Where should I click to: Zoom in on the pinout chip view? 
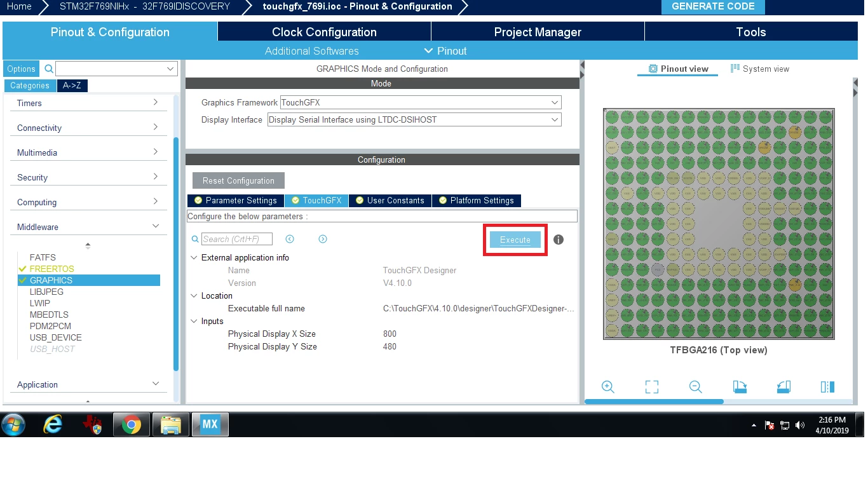(x=608, y=387)
